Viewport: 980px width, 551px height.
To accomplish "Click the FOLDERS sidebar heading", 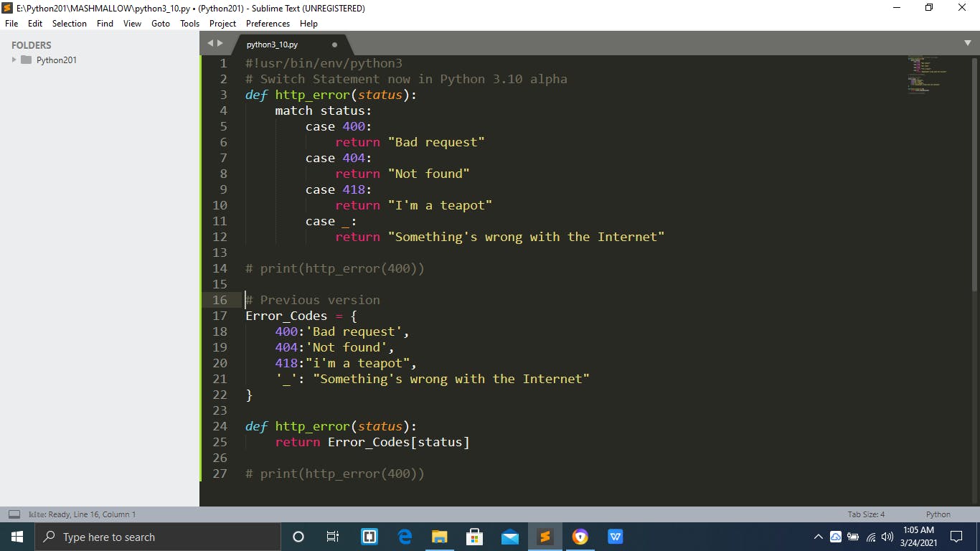I will (32, 45).
